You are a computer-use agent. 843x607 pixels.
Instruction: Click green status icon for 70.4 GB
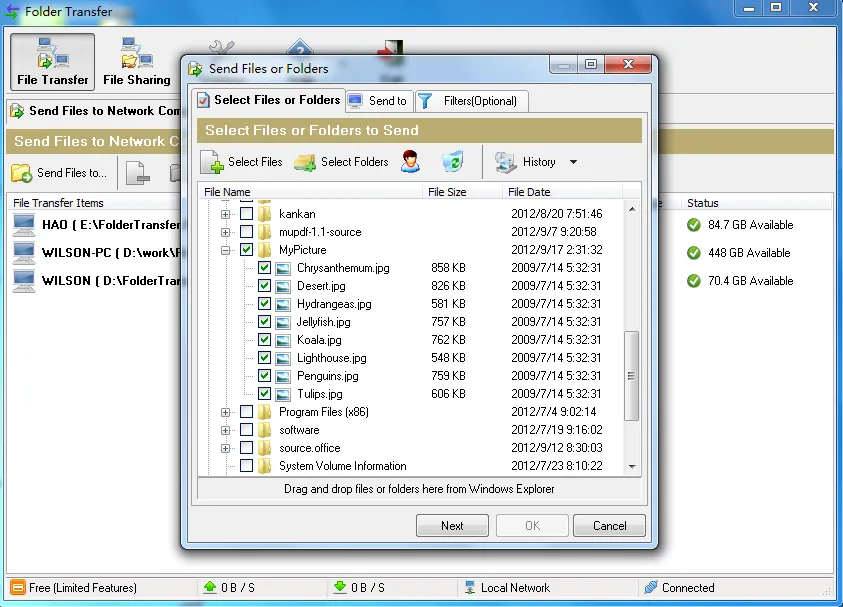694,281
